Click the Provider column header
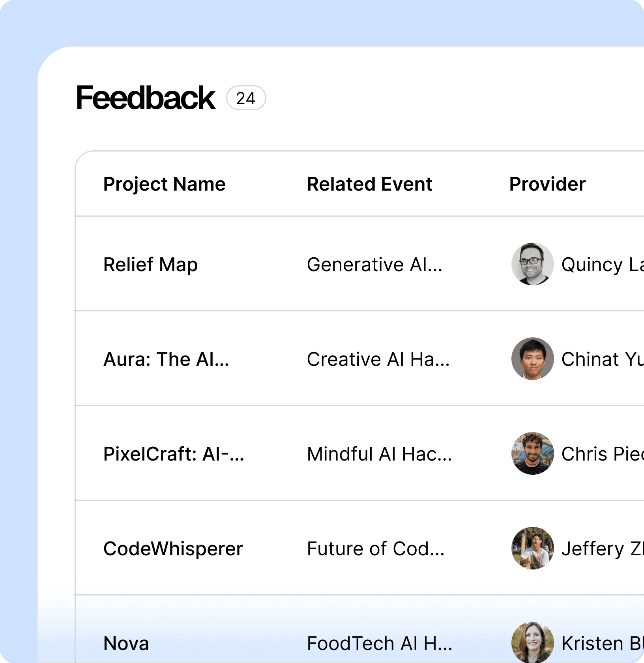 point(547,184)
